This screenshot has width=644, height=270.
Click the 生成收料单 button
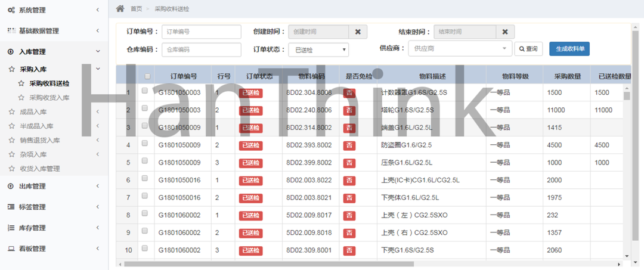click(x=569, y=49)
